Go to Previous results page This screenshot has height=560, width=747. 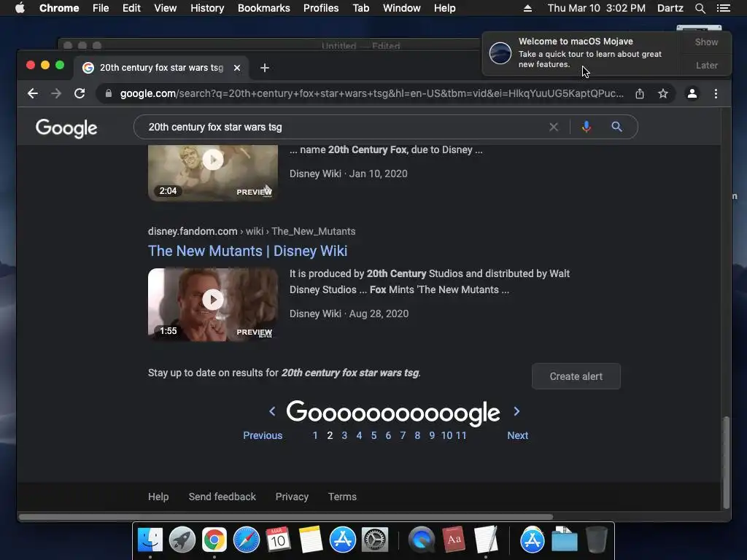263,435
